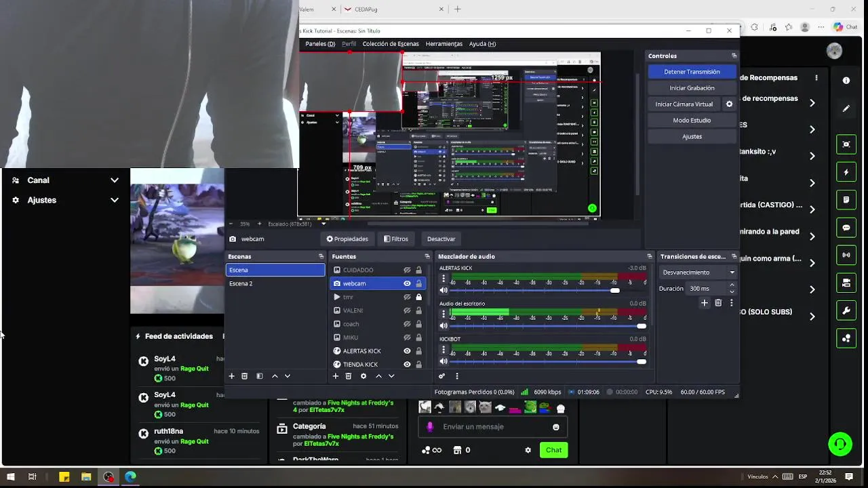This screenshot has height=488, width=868.
Task: Mute the ALERTAS KICK audio channel
Action: coord(443,291)
